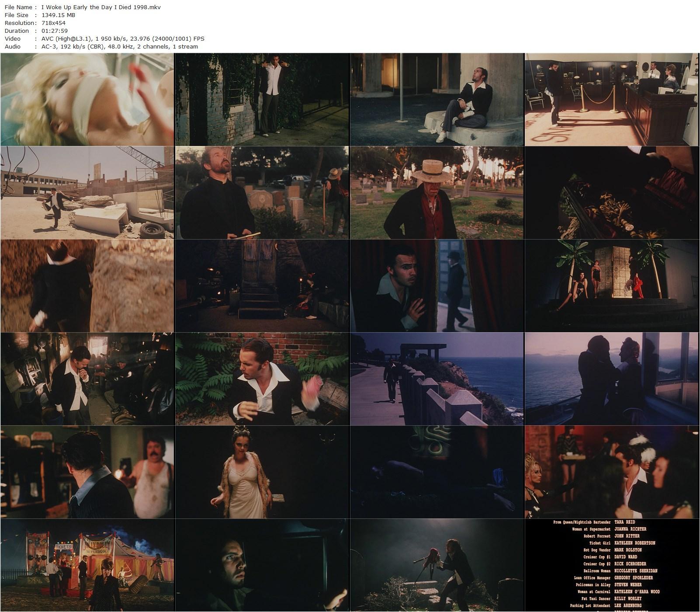The image size is (700, 612).
Task: Open the priest looking up in cemetery frame
Action: (262, 193)
